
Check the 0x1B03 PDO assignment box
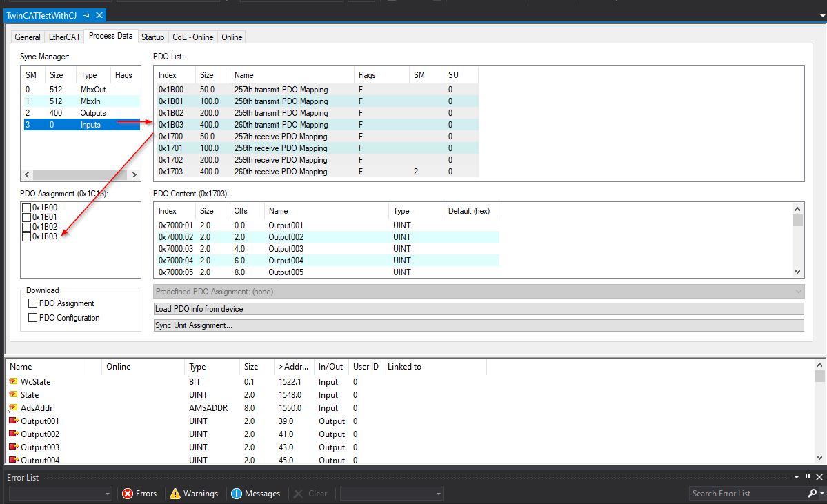pos(26,236)
